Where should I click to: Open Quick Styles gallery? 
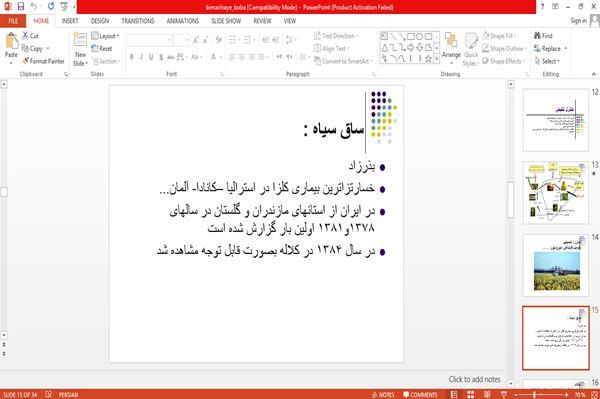pos(471,50)
